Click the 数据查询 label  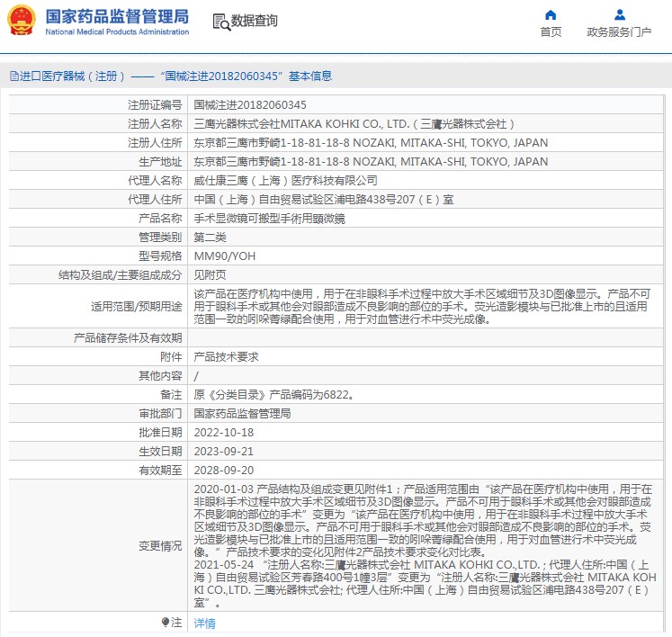[x=255, y=21]
